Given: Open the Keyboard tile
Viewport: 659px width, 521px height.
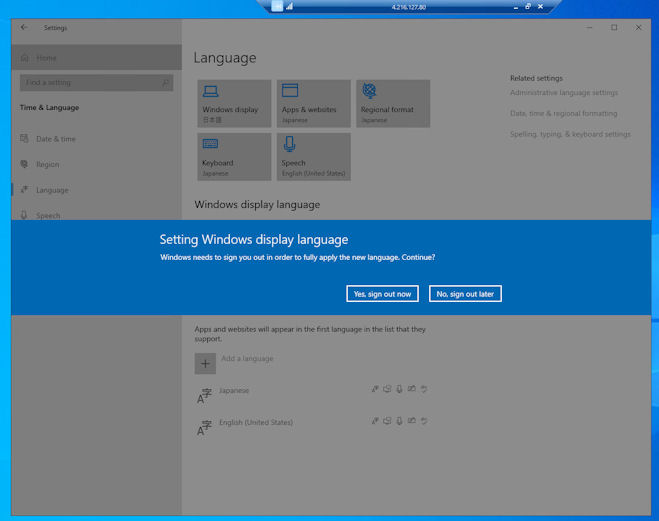Looking at the screenshot, I should [x=234, y=157].
